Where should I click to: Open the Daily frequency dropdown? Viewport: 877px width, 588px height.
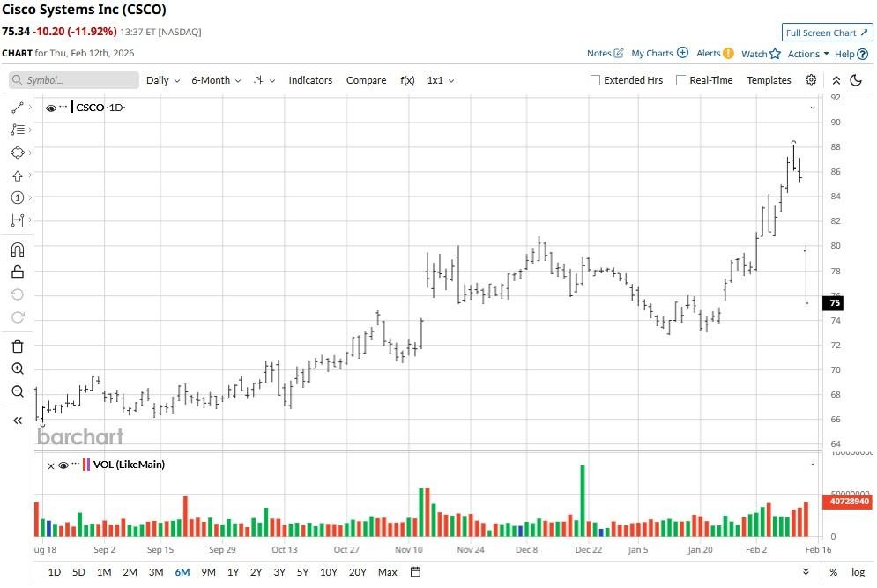click(163, 80)
